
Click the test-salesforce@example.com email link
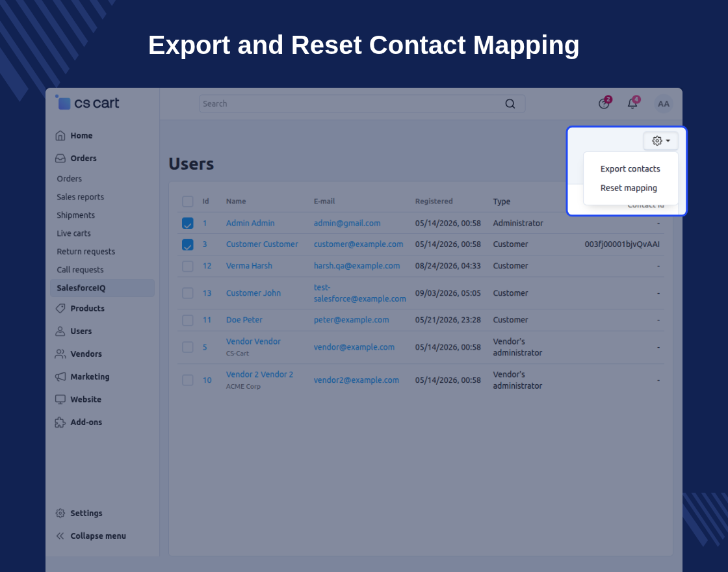tap(360, 293)
